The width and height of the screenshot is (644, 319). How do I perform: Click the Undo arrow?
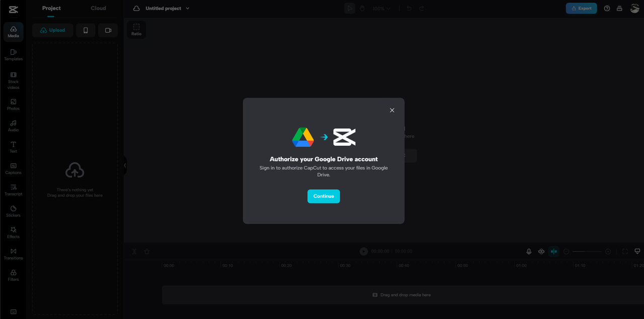pyautogui.click(x=409, y=9)
